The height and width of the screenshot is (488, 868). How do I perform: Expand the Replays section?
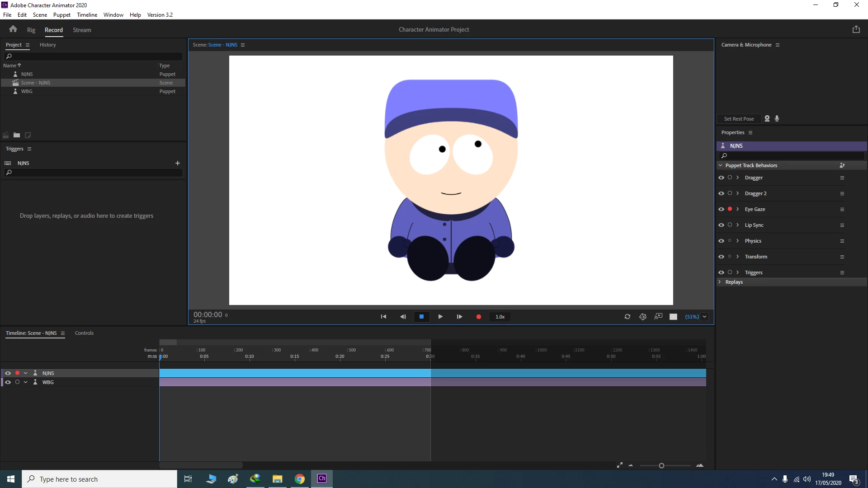pyautogui.click(x=720, y=282)
